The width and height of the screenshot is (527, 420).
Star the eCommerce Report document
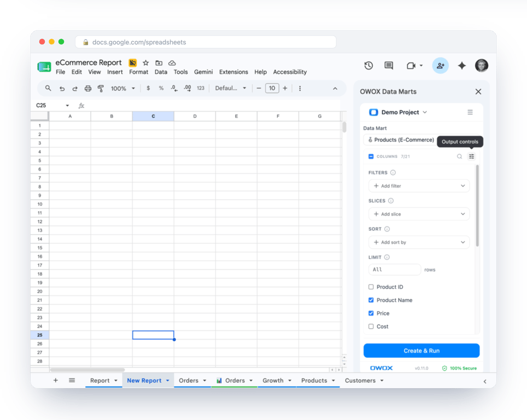click(x=145, y=63)
